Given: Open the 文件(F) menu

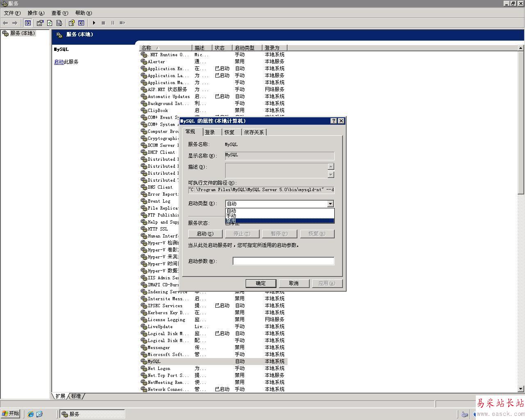Looking at the screenshot, I should click(12, 13).
